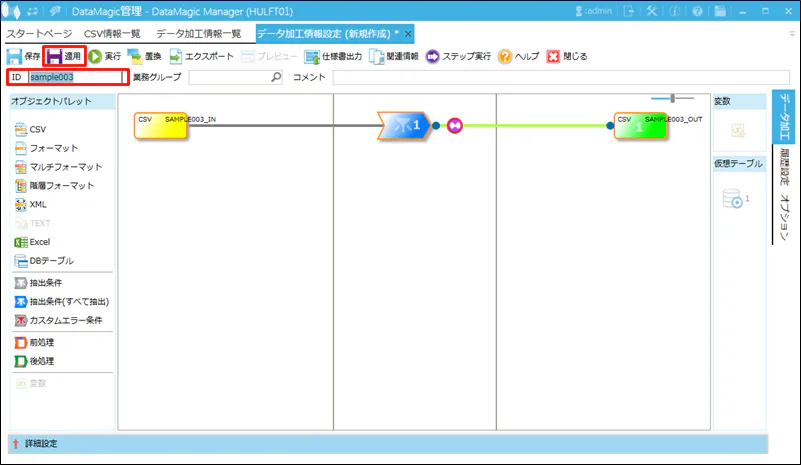
Task: Click the SAMPLE003_OUT output CSV node
Action: pos(641,126)
